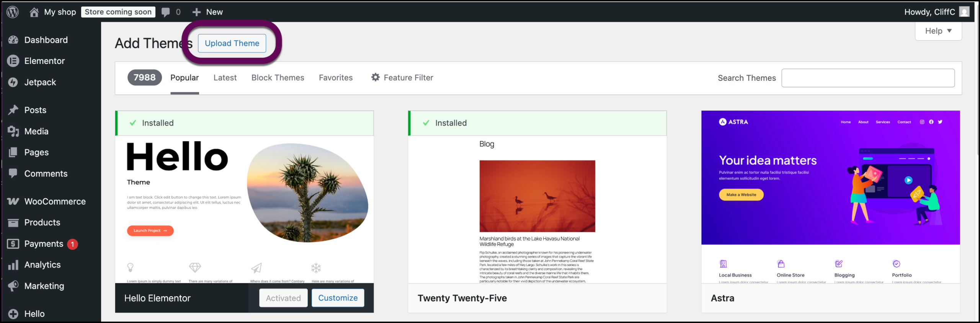The image size is (980, 323).
Task: Open CliffC user avatar
Action: [x=964, y=12]
